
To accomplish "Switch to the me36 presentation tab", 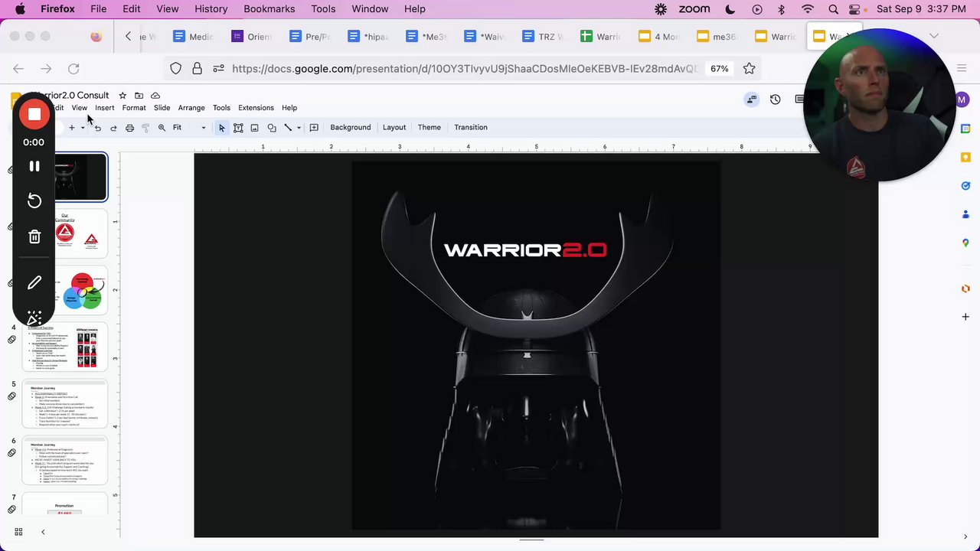I will (717, 37).
